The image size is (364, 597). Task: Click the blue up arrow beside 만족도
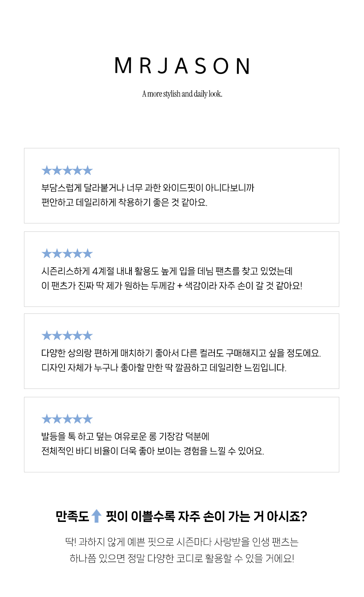(96, 516)
